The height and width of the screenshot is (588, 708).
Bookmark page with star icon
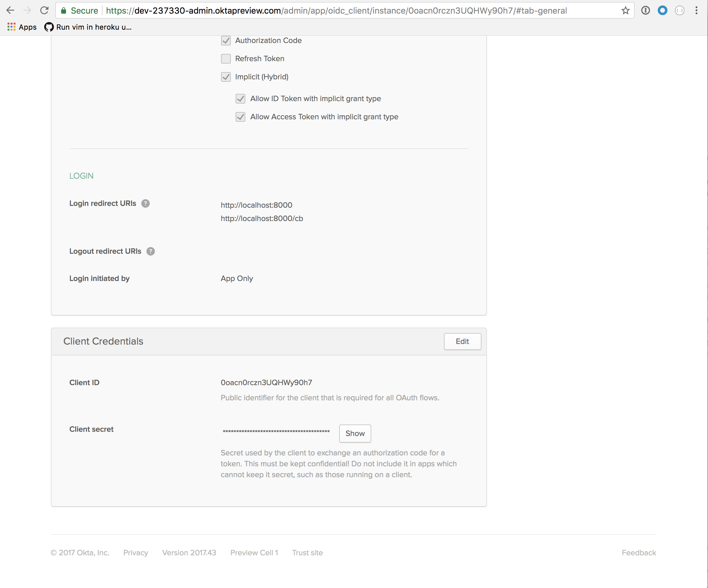click(625, 11)
